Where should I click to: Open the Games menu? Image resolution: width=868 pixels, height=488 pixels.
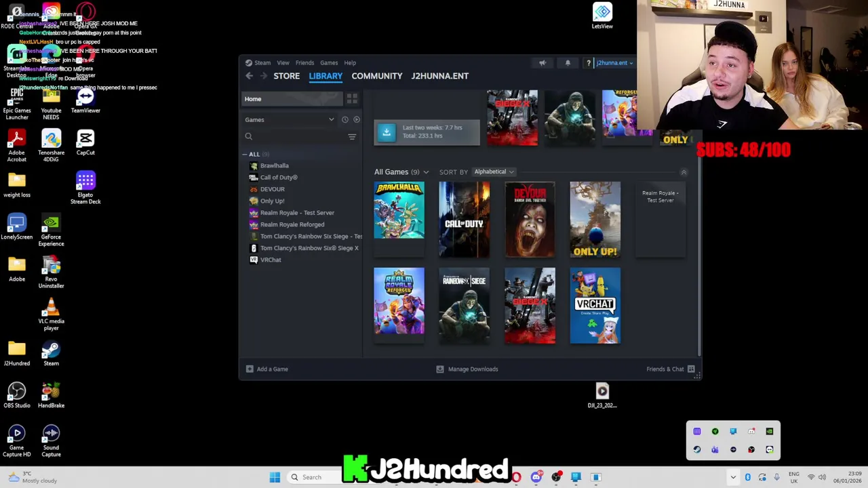pyautogui.click(x=329, y=63)
